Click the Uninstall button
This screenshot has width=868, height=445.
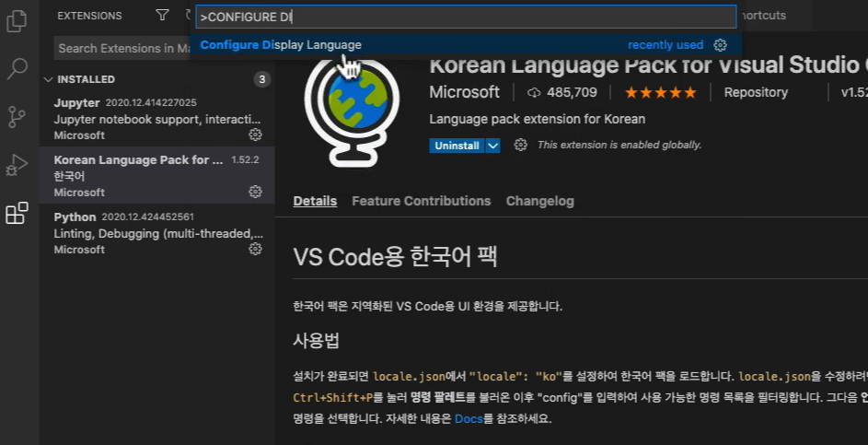click(x=457, y=146)
